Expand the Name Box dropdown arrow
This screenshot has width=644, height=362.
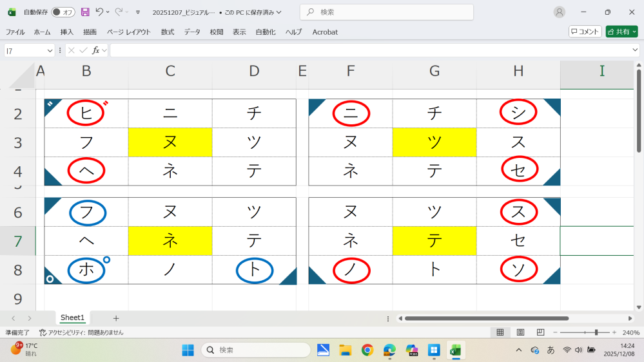[50, 50]
